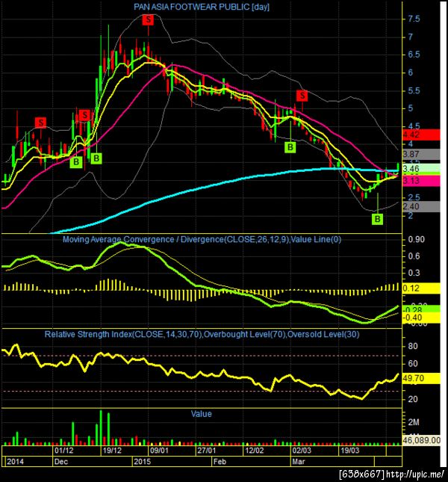Click the 02/03 date label on the time axis

[302, 451]
